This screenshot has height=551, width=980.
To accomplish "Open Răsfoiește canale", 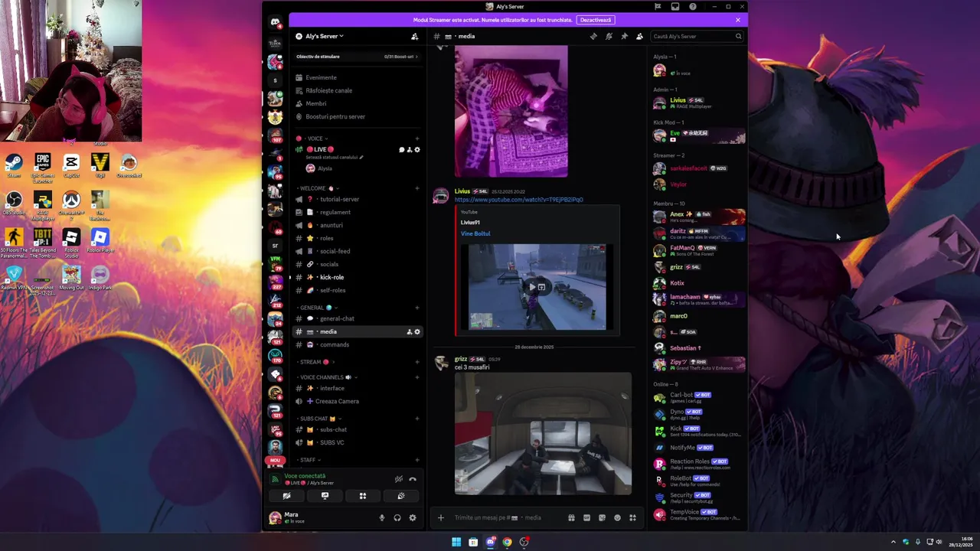I will point(357,90).
